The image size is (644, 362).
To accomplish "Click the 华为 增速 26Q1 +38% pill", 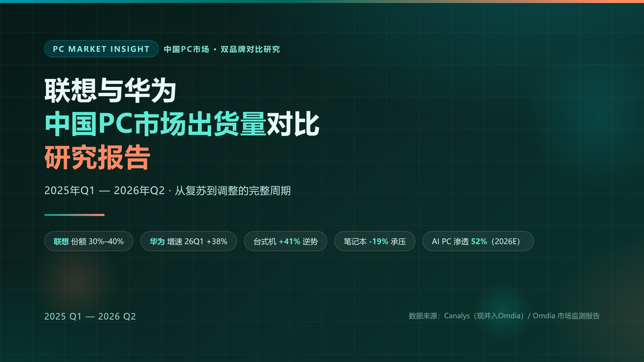I will [x=189, y=241].
